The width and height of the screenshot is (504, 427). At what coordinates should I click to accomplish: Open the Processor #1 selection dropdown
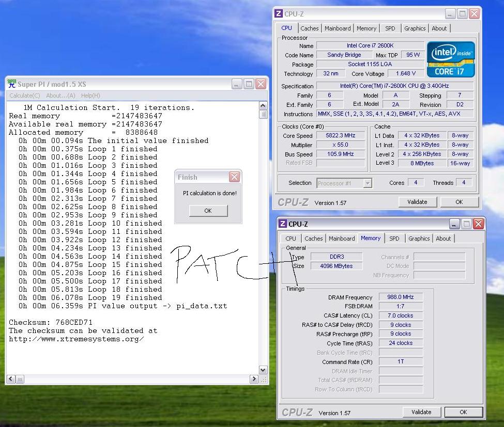tap(368, 183)
